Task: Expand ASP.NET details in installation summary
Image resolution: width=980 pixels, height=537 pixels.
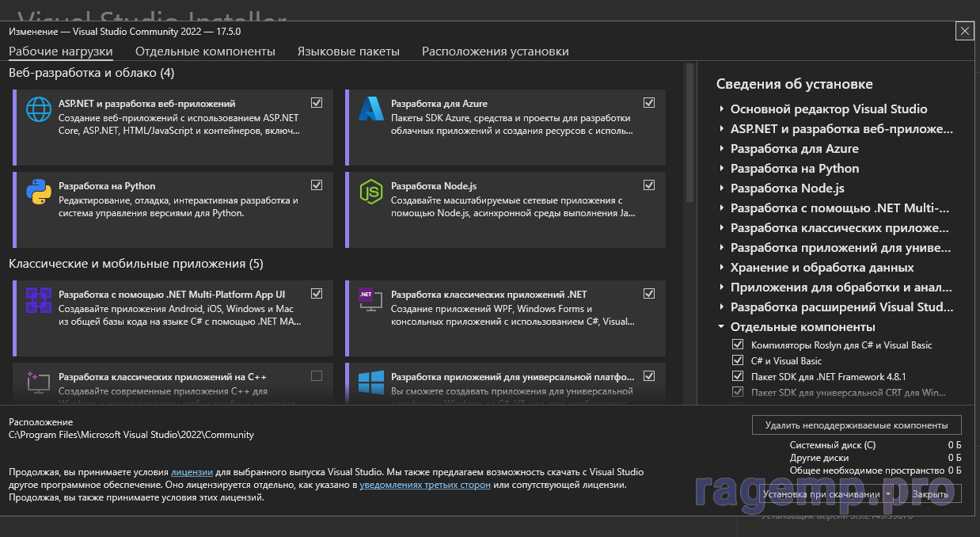Action: click(721, 128)
